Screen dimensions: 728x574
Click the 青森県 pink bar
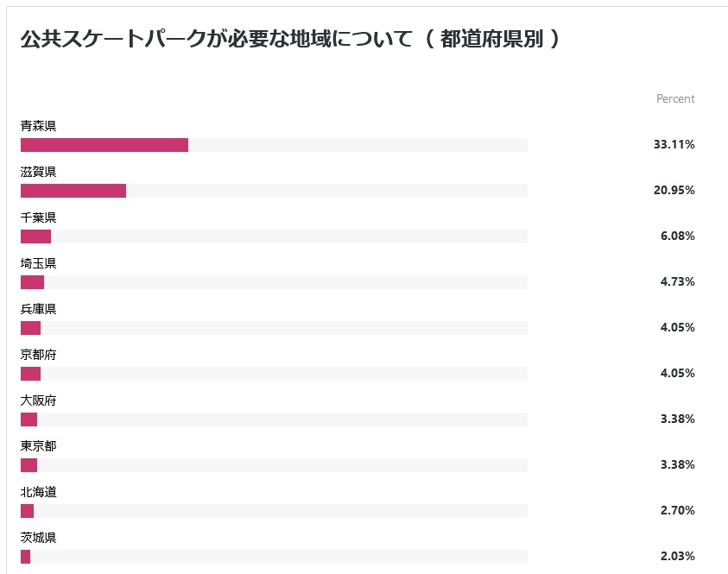(104, 145)
